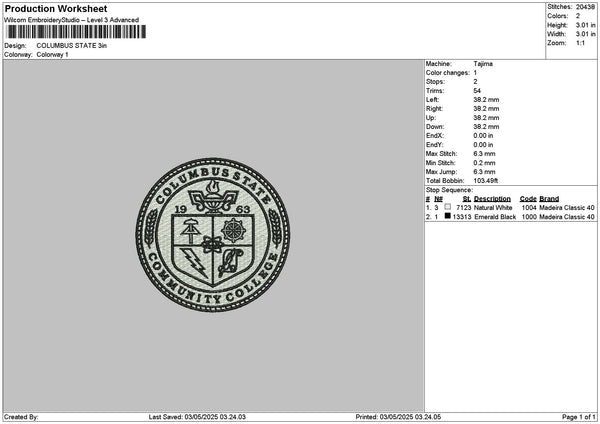Click the 'St.' column header

pos(467,199)
